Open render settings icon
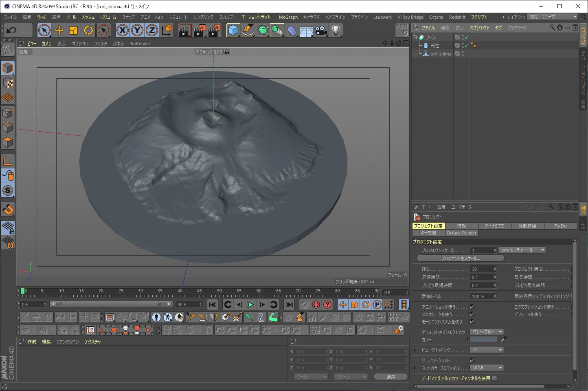 click(x=215, y=30)
